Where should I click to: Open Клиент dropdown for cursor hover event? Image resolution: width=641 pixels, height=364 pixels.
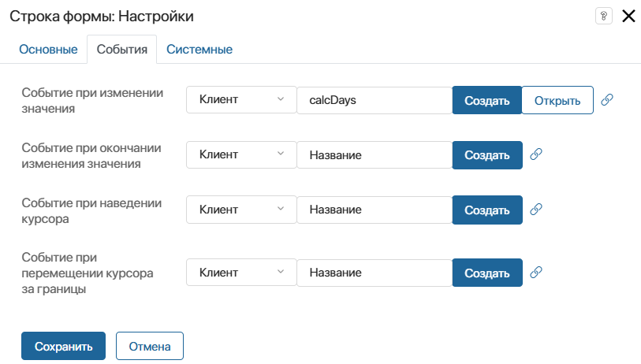(240, 210)
